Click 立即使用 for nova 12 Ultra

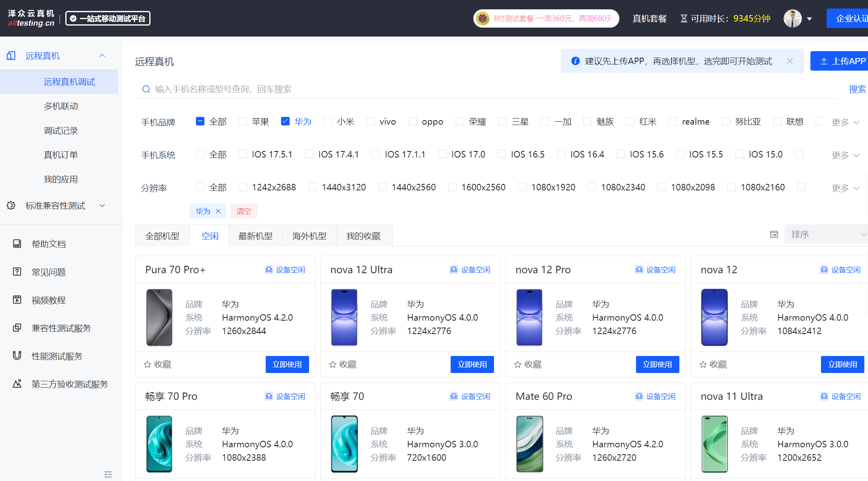[x=472, y=365]
